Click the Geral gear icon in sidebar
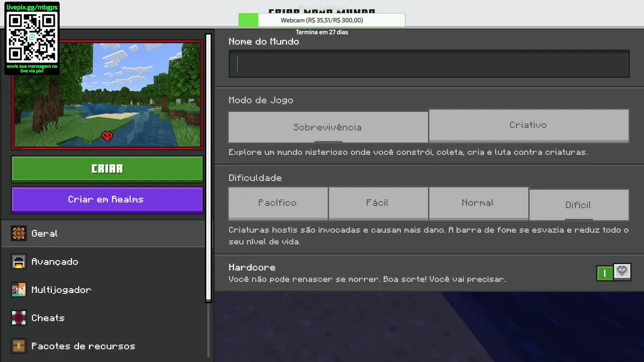 point(19,233)
